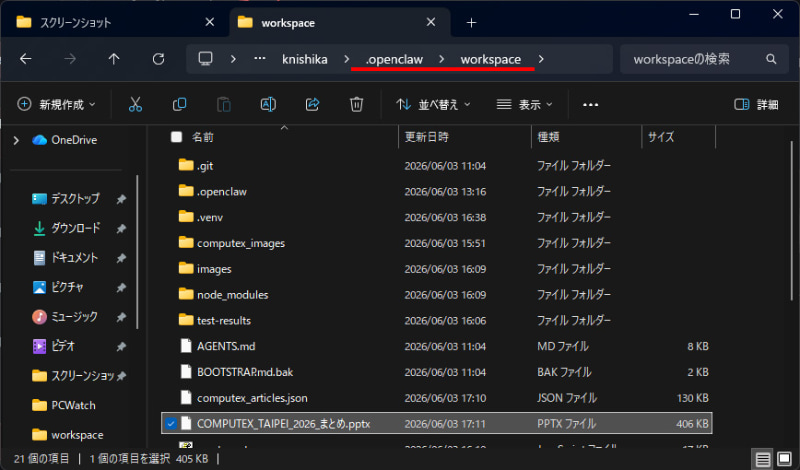Uncheck the COMPUTEX_TAIPEI_2026 pptx checkbox
The height and width of the screenshot is (470, 800).
(171, 424)
